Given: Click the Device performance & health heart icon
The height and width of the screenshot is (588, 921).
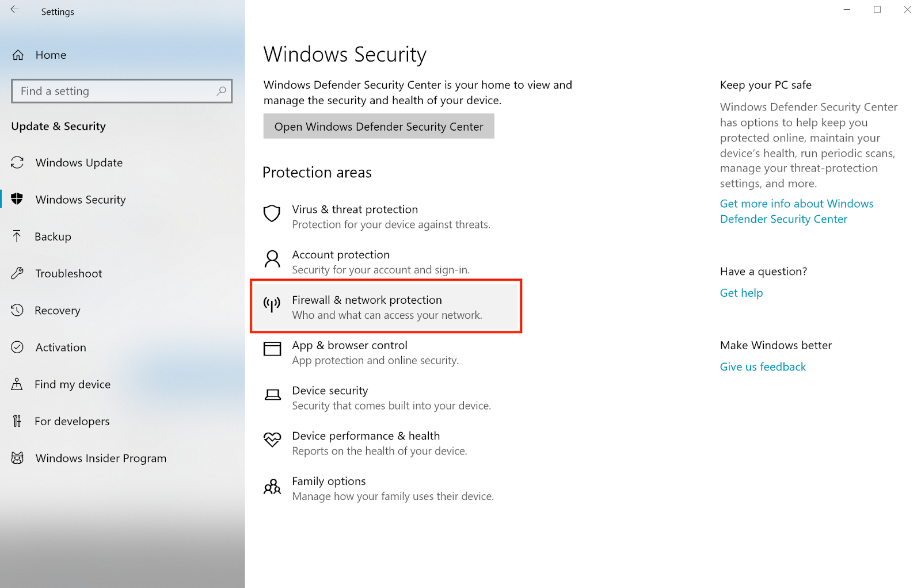Looking at the screenshot, I should (x=272, y=440).
